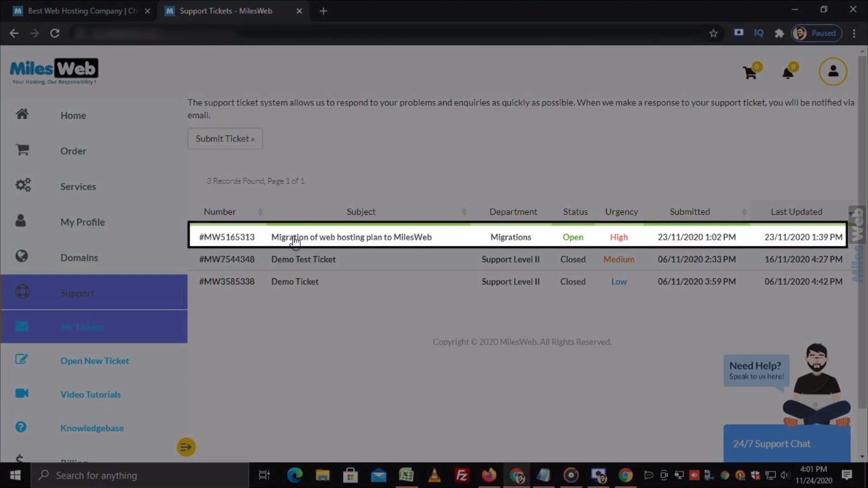Open the Migration of web hosting plan ticket subject
Image resolution: width=868 pixels, height=488 pixels.
point(351,237)
